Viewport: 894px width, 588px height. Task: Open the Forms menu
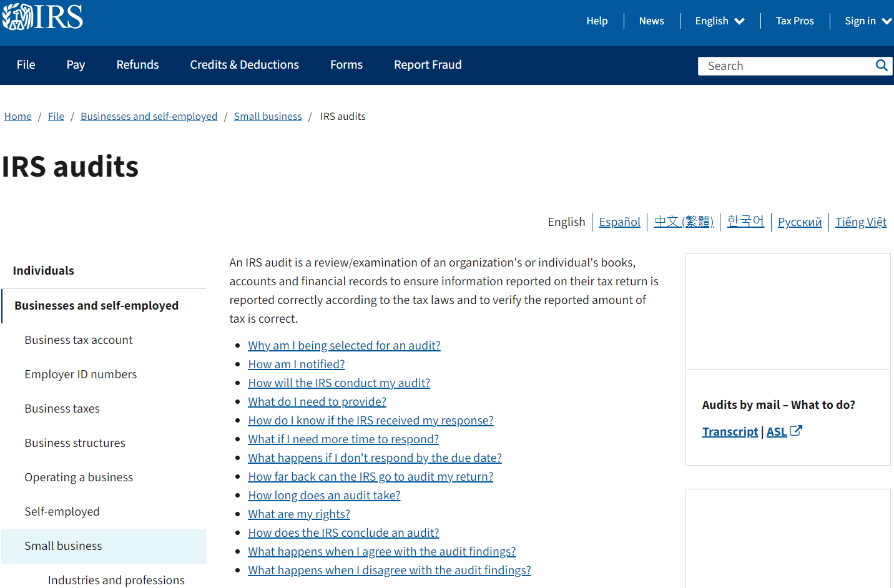346,65
